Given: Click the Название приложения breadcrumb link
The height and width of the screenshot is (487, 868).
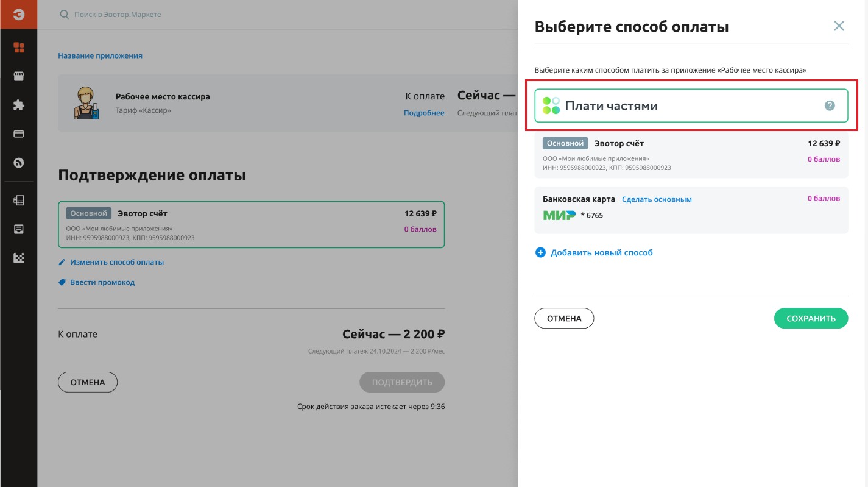Looking at the screenshot, I should 100,55.
